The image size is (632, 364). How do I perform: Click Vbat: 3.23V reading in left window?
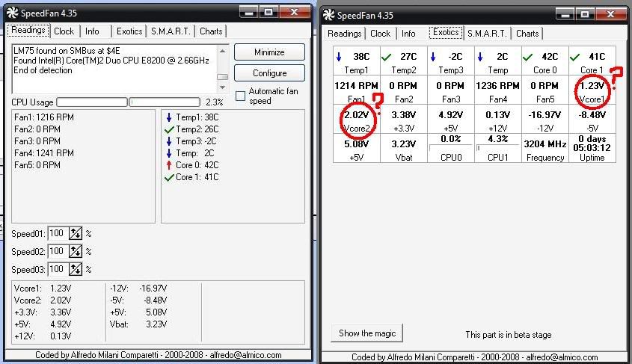tap(138, 324)
